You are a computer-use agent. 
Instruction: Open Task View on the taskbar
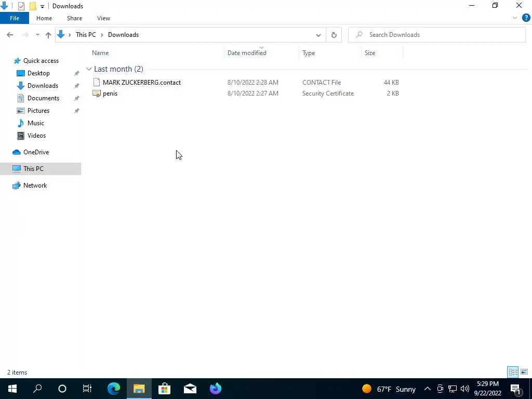87,389
